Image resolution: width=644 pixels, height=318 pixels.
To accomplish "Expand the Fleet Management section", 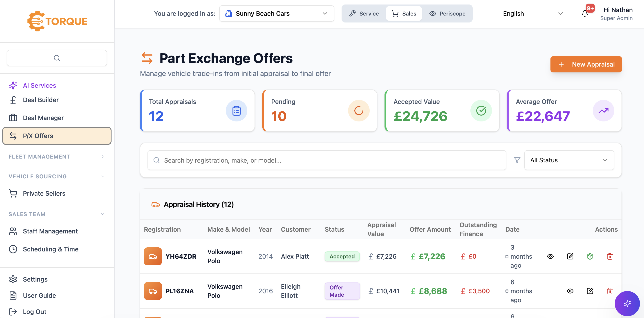I will (56, 157).
